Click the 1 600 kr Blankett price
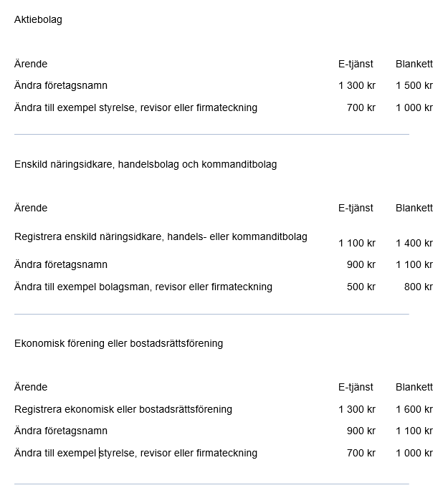This screenshot has width=448, height=503. [x=414, y=409]
